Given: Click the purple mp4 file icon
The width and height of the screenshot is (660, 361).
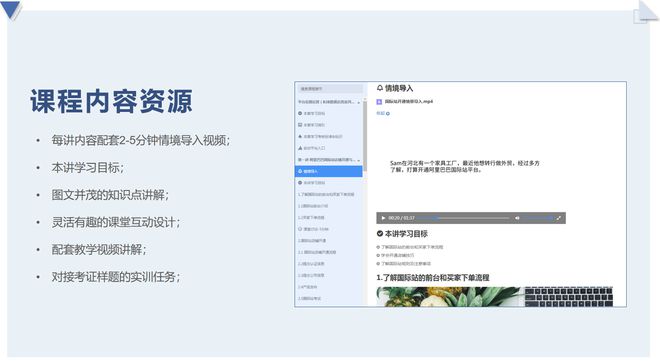Looking at the screenshot, I should tap(379, 101).
